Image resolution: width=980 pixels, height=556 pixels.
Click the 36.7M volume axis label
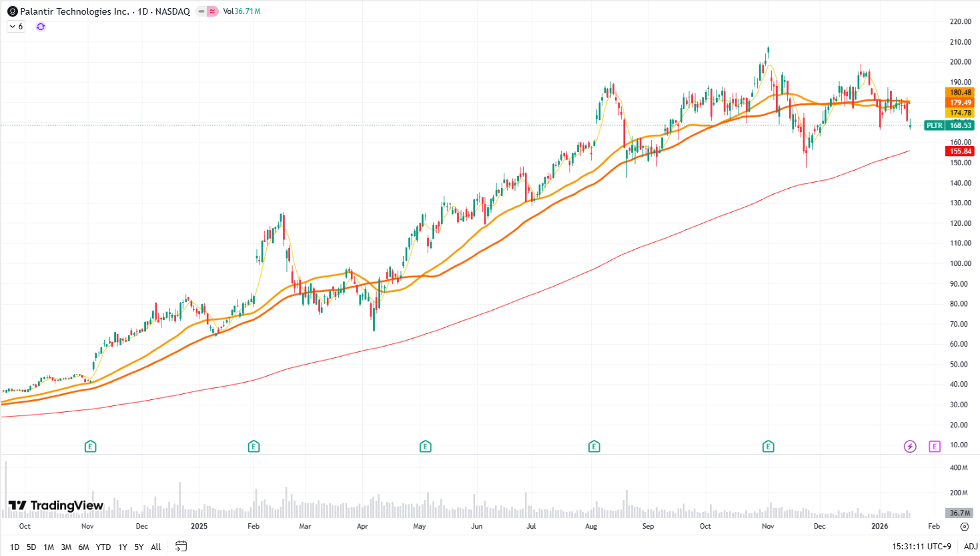pyautogui.click(x=960, y=513)
